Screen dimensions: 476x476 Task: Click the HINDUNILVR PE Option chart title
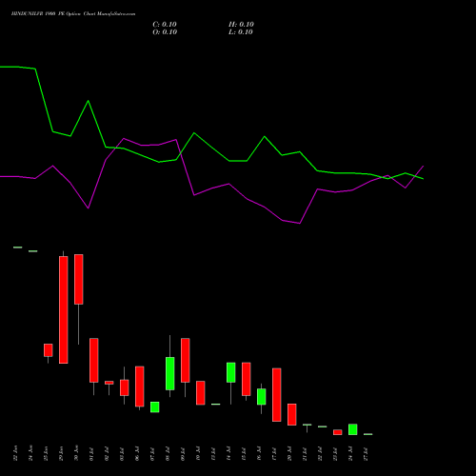73,14
